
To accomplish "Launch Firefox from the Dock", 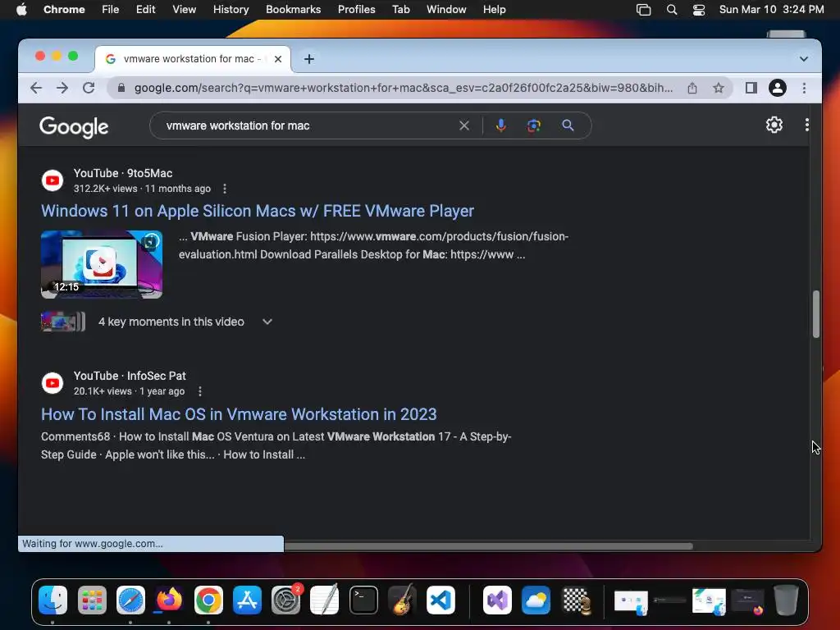I will [x=169, y=600].
